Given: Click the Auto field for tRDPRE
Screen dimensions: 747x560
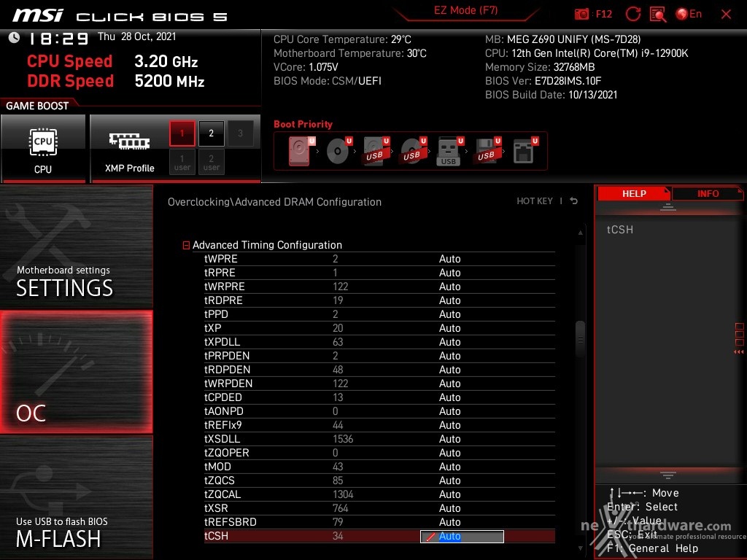Looking at the screenshot, I should (x=449, y=300).
